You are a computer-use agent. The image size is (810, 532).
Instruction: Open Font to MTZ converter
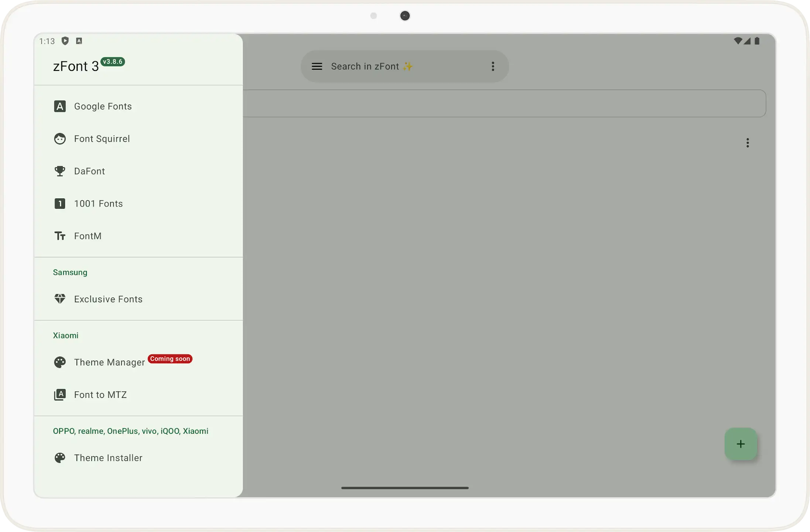tap(139, 395)
